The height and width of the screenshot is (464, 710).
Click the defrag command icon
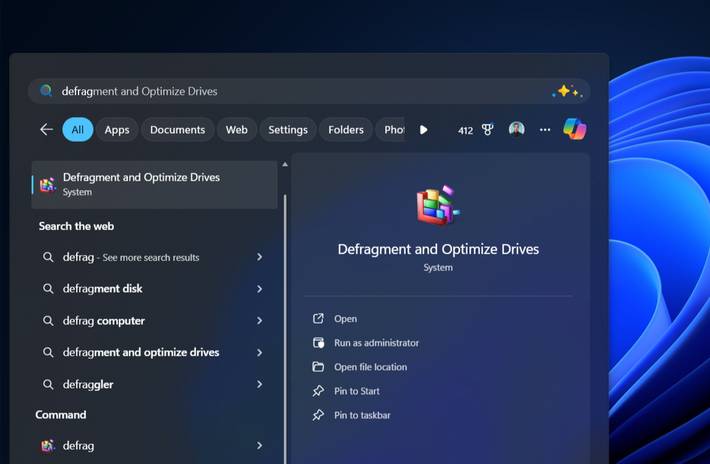[47, 446]
